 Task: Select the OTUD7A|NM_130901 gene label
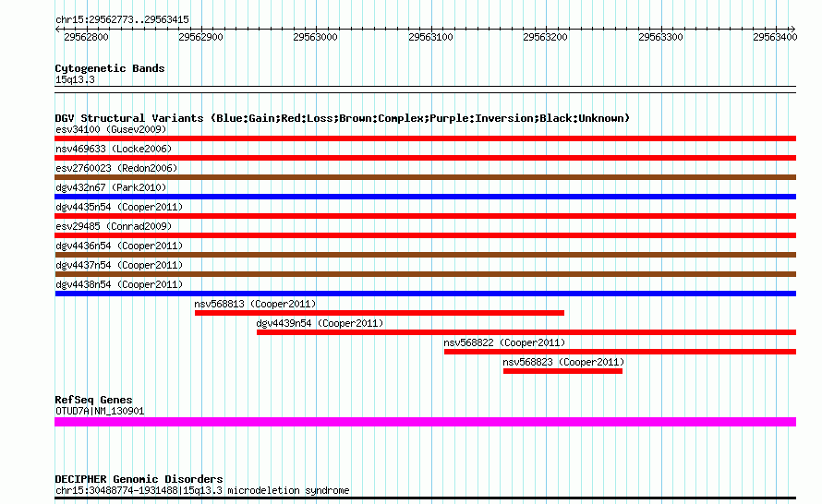(100, 412)
